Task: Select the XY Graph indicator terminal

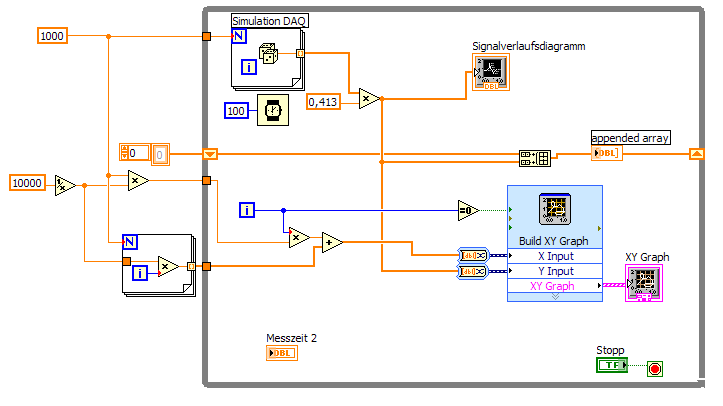Action: [644, 283]
